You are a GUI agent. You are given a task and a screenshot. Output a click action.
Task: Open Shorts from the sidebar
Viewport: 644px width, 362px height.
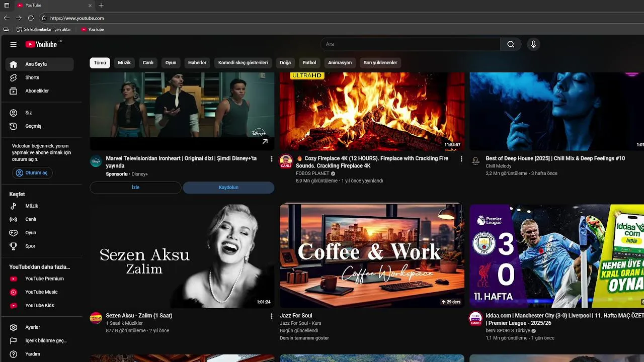click(x=40, y=77)
